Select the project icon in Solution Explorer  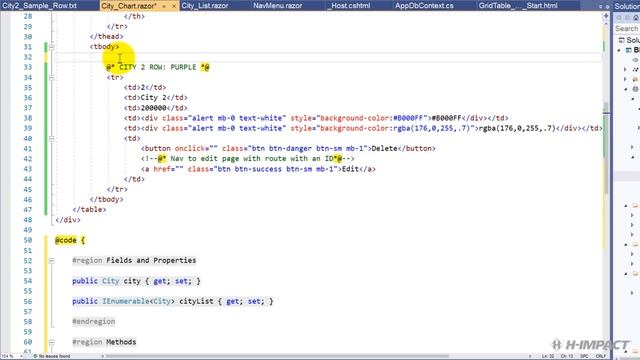point(629,50)
